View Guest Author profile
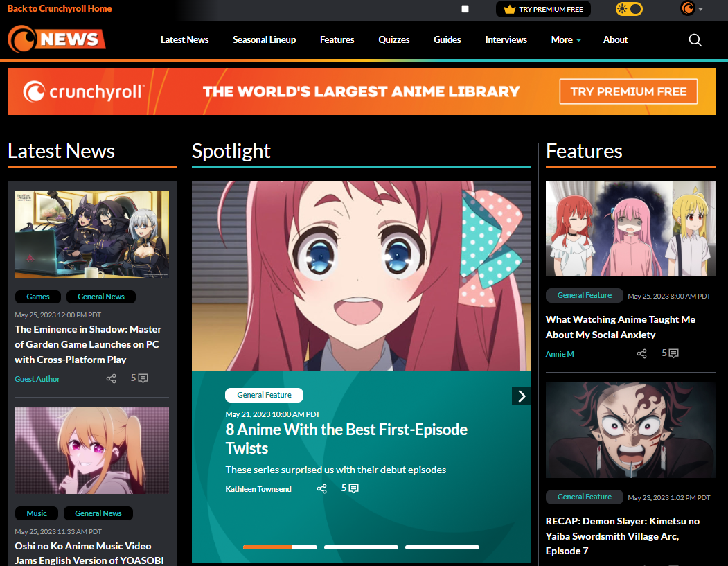Screen dimensions: 728x566 [x=37, y=379]
